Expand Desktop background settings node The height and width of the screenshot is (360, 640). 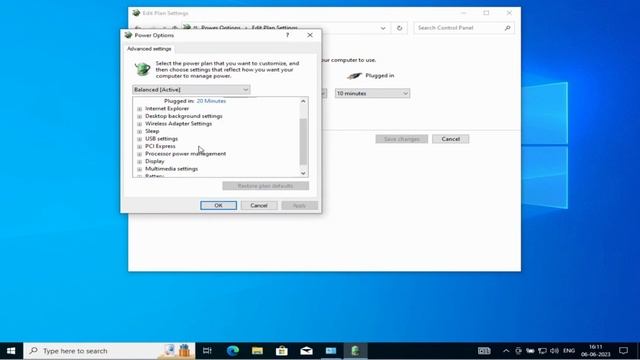pos(140,116)
